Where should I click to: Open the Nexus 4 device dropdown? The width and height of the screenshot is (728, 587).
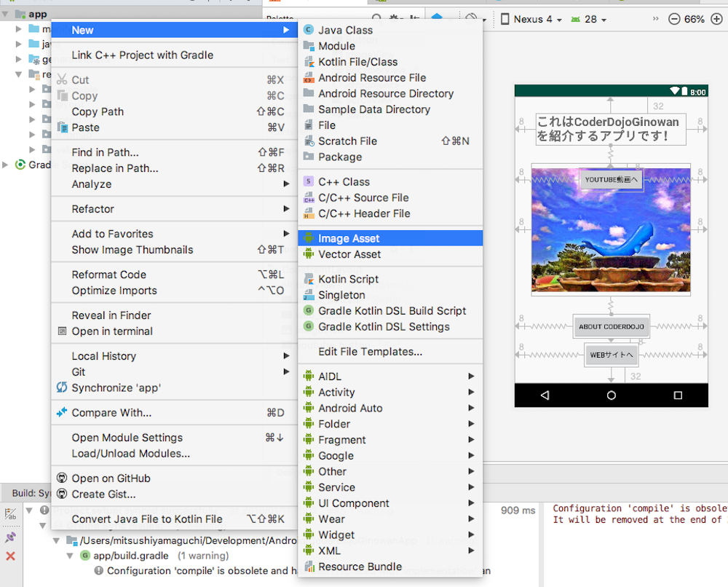pyautogui.click(x=531, y=20)
